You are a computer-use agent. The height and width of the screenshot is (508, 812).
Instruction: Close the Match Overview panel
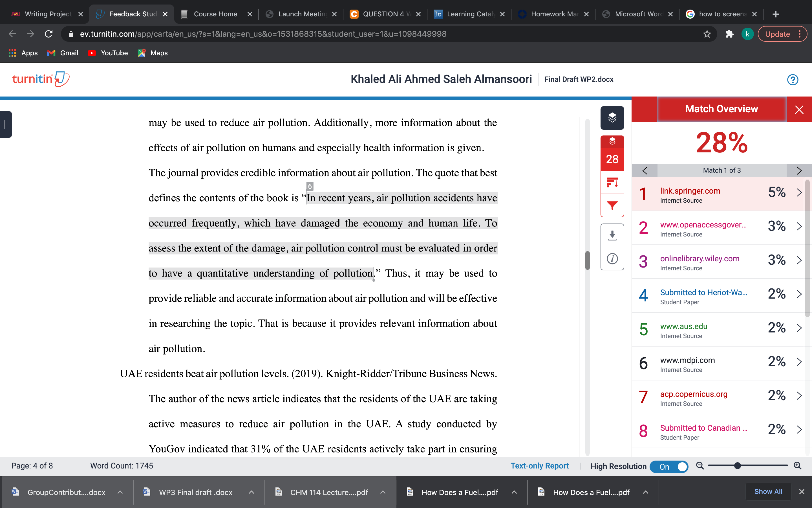(799, 110)
